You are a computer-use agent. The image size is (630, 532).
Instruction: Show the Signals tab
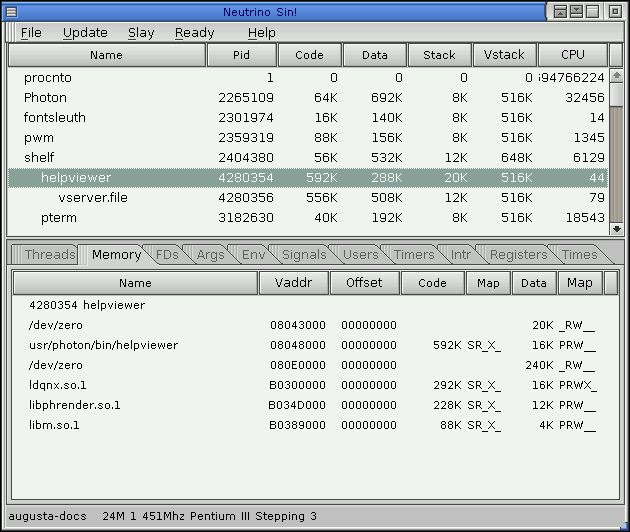coord(304,255)
